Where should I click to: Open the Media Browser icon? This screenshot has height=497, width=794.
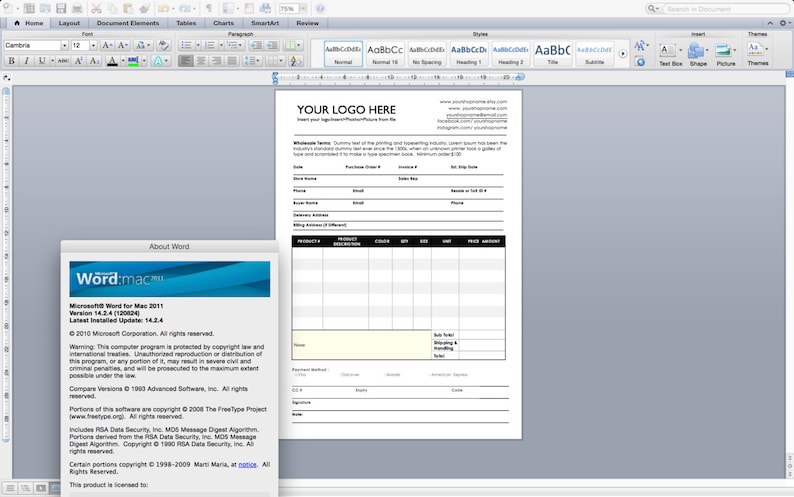(265, 8)
